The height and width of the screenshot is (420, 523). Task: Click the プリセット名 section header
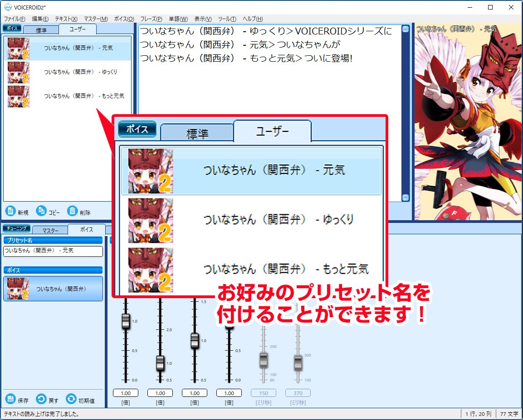coord(53,240)
